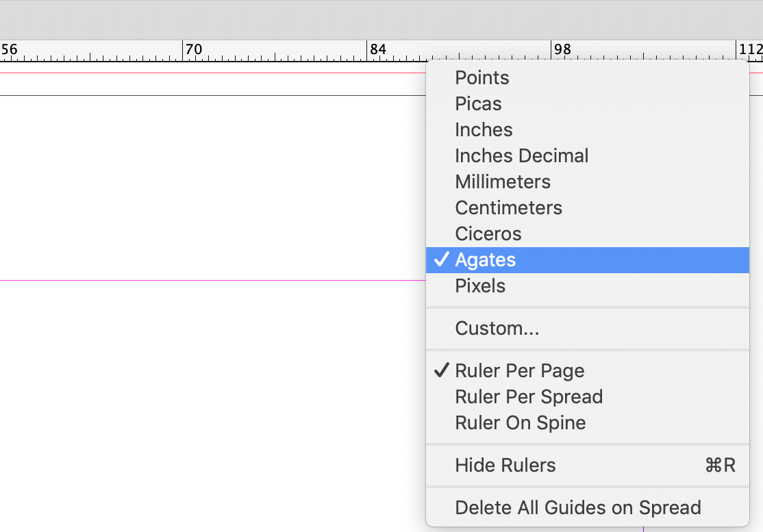The image size is (763, 532).
Task: Click the Agates checkmark icon
Action: (x=442, y=259)
